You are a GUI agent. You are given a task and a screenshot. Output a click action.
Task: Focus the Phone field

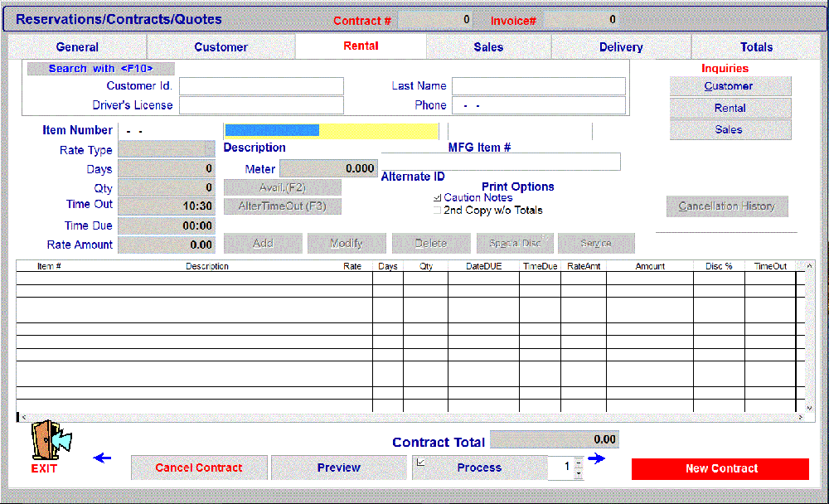[x=539, y=105]
